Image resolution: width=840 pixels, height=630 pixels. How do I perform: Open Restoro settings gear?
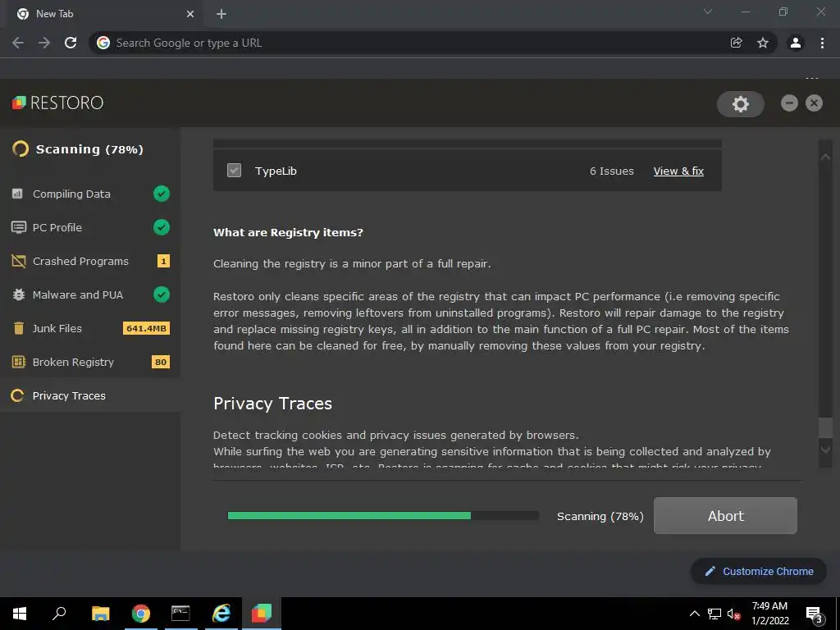point(741,104)
